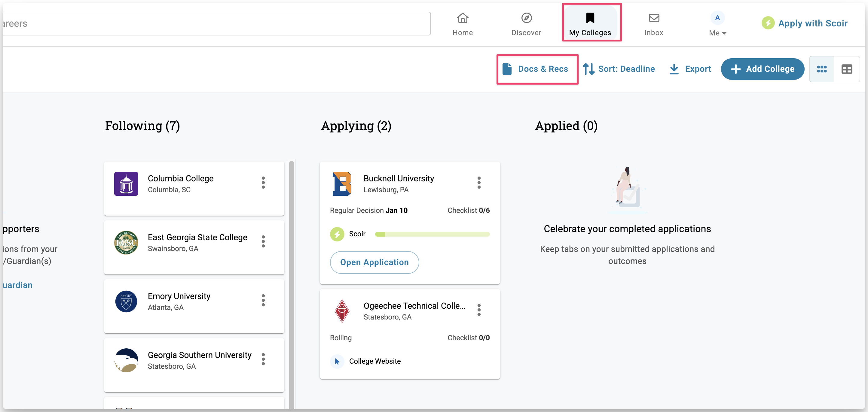Click the College Website link
Image resolution: width=868 pixels, height=412 pixels.
[374, 361]
